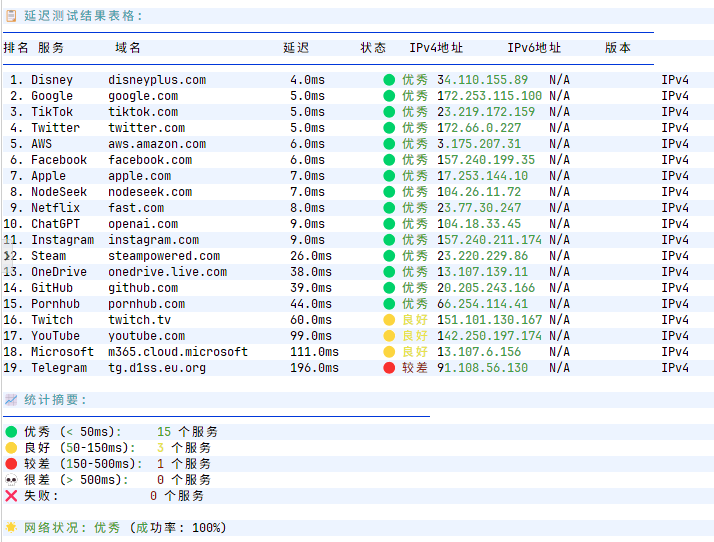Viewport: 714px width, 542px height.
Task: Click the clipboard icon beside the results table title
Action: (x=11, y=16)
